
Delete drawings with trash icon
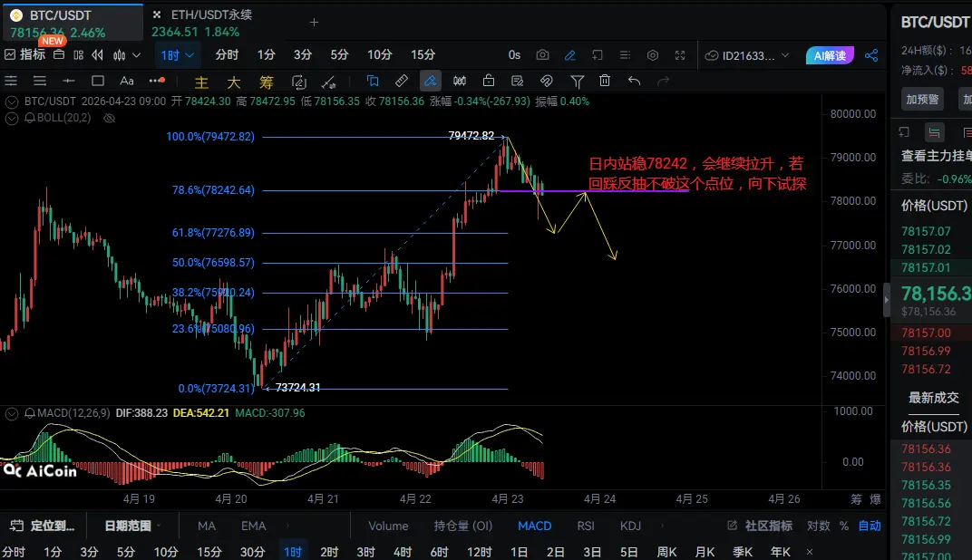pyautogui.click(x=605, y=81)
